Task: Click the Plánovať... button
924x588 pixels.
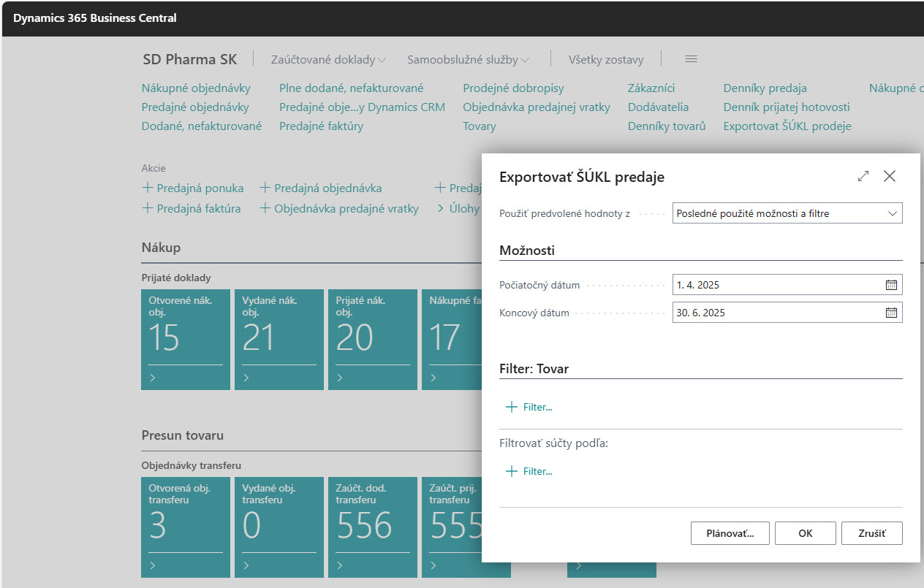Action: 730,533
